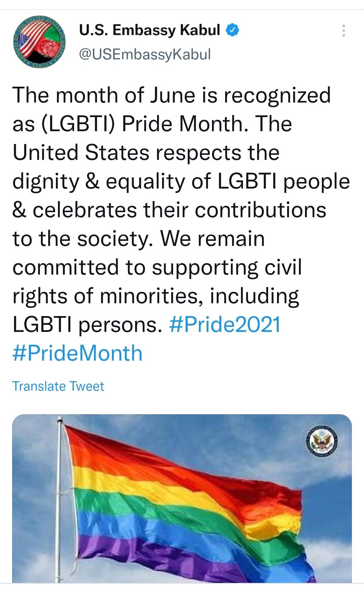Screen dimensions: 364x590
Task: Open the three-dot more options menu
Action: coord(343,31)
